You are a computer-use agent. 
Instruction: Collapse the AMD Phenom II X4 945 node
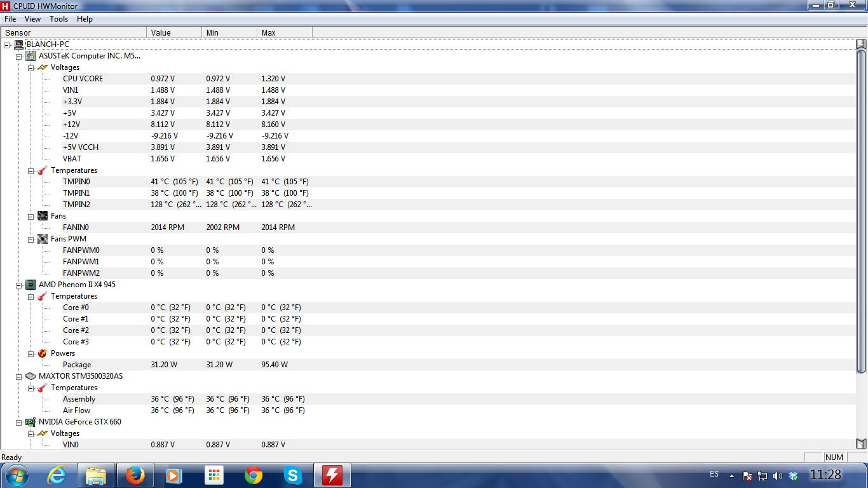(19, 285)
